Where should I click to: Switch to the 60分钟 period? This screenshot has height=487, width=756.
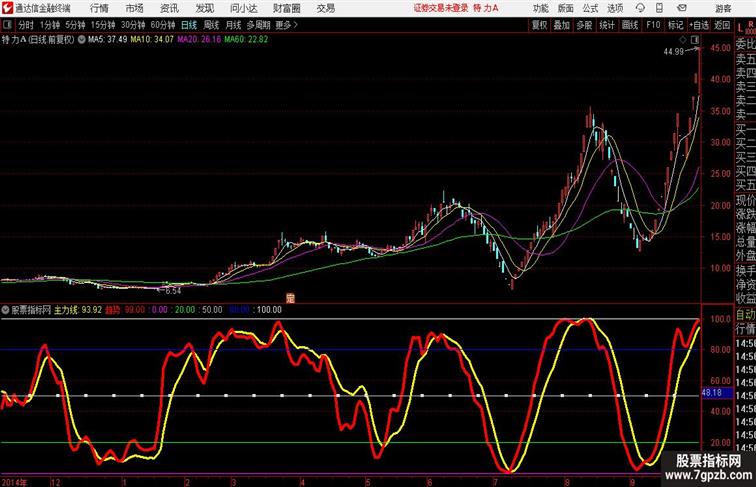click(163, 25)
